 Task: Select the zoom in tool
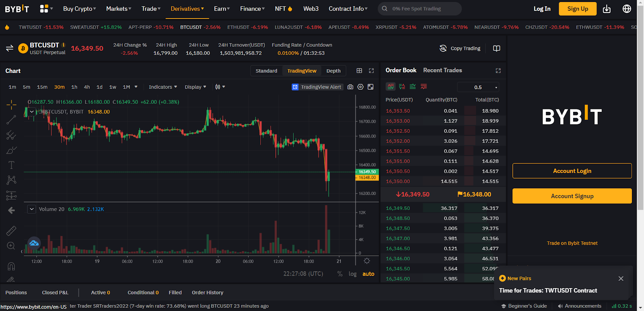11,246
